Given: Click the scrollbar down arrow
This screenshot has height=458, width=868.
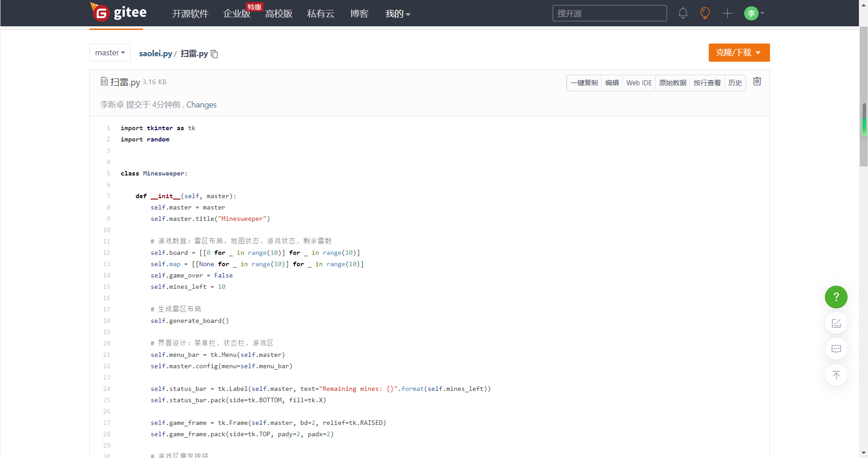Looking at the screenshot, I should [864, 453].
